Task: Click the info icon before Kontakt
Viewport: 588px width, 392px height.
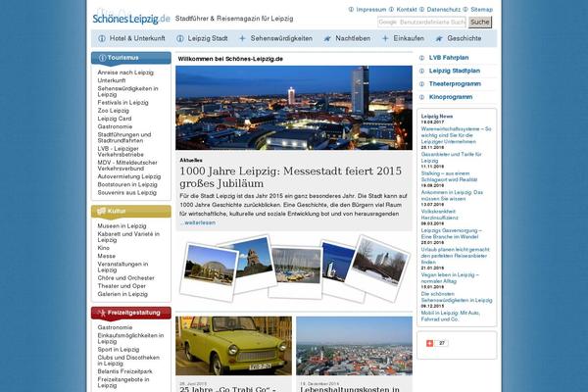Action: pos(391,10)
